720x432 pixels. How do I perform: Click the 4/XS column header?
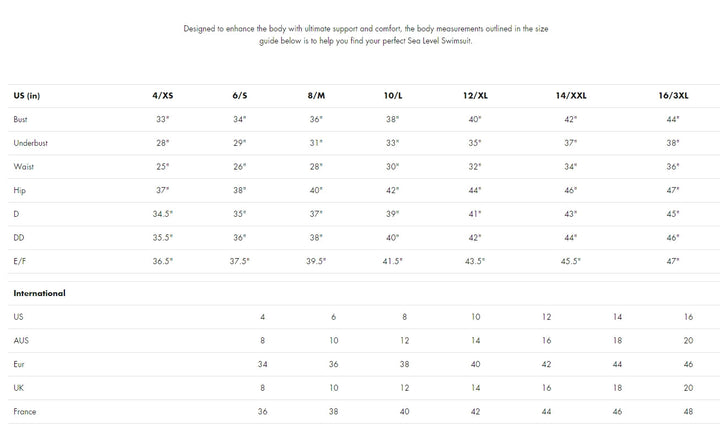coord(161,95)
